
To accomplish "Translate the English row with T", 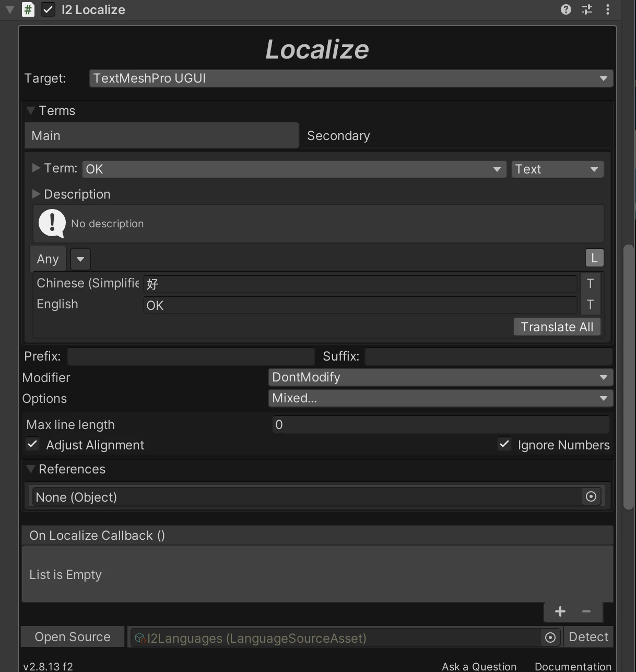I will [590, 304].
